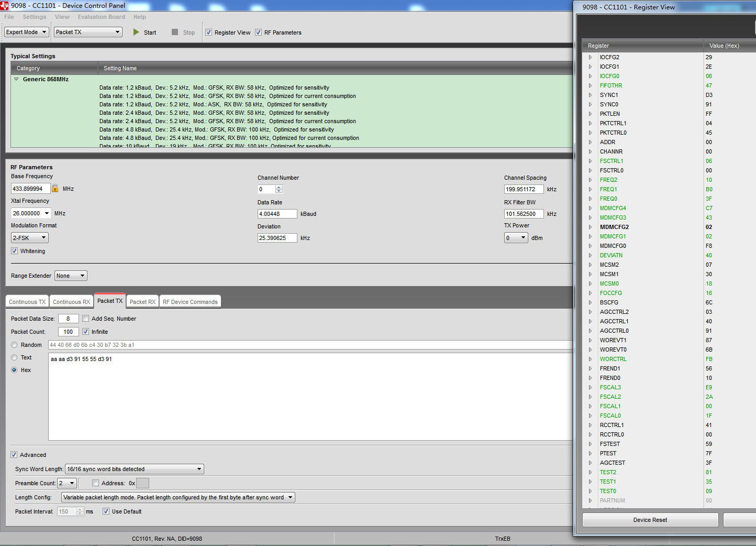Expand the FSCAL3 register row
The width and height of the screenshot is (756, 546).
point(590,387)
